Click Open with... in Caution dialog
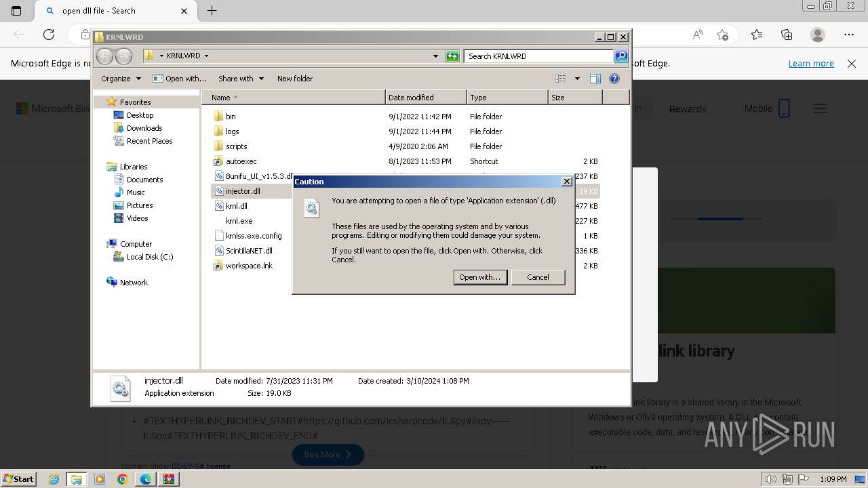 480,277
